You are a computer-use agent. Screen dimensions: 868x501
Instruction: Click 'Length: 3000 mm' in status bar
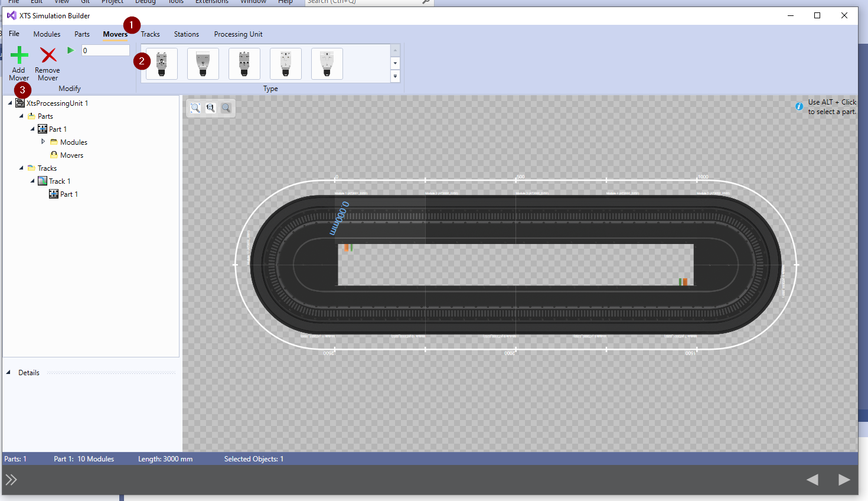click(x=165, y=459)
